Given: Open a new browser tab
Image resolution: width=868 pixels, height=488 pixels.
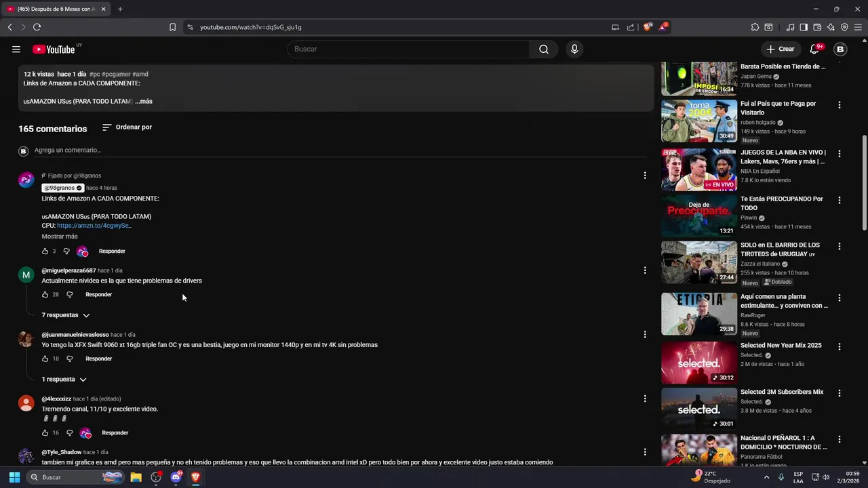Looking at the screenshot, I should [120, 9].
